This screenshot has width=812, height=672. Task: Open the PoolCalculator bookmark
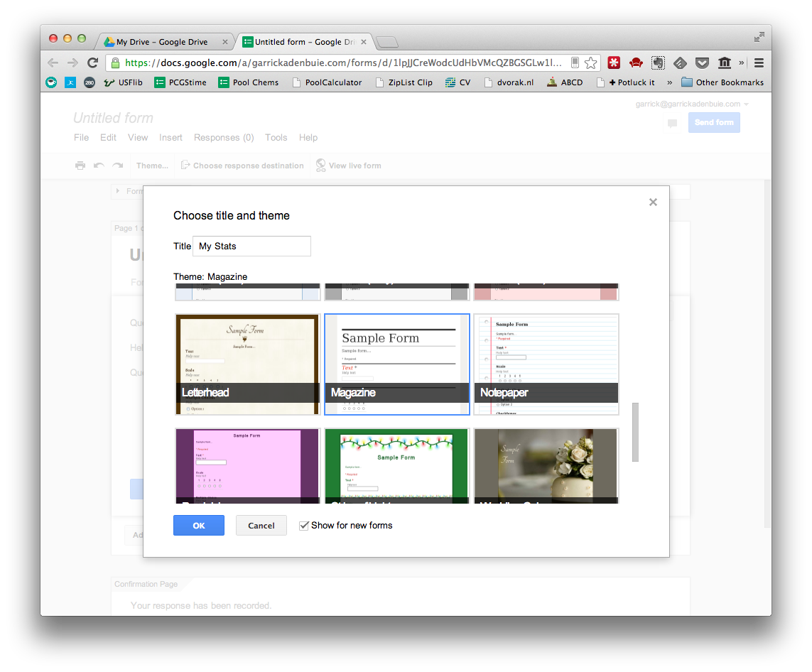pyautogui.click(x=327, y=82)
